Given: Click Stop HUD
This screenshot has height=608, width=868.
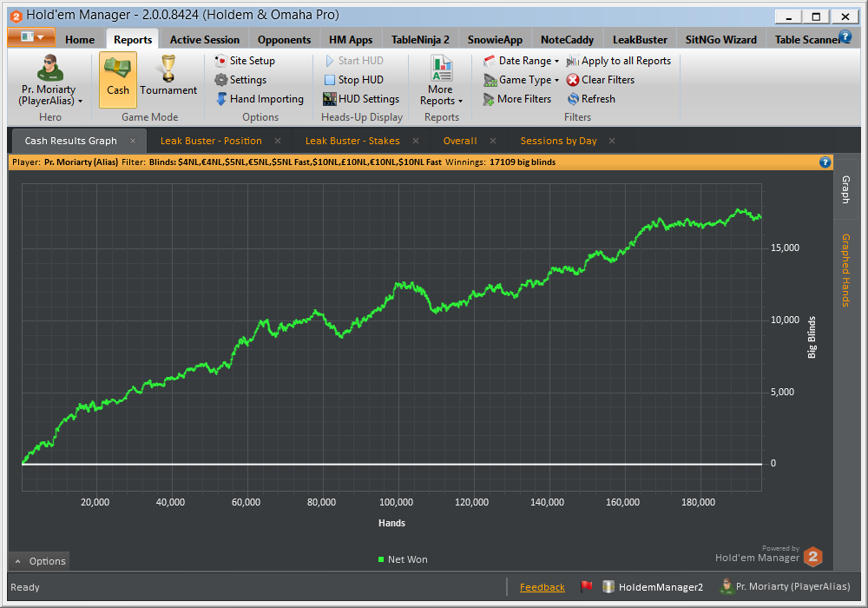Looking at the screenshot, I should (x=354, y=80).
